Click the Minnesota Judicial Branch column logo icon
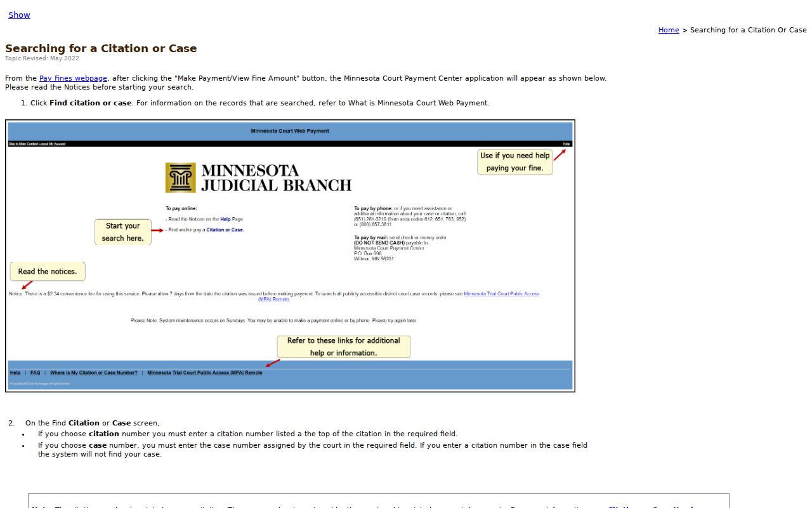The width and height of the screenshot is (812, 508). (x=181, y=178)
